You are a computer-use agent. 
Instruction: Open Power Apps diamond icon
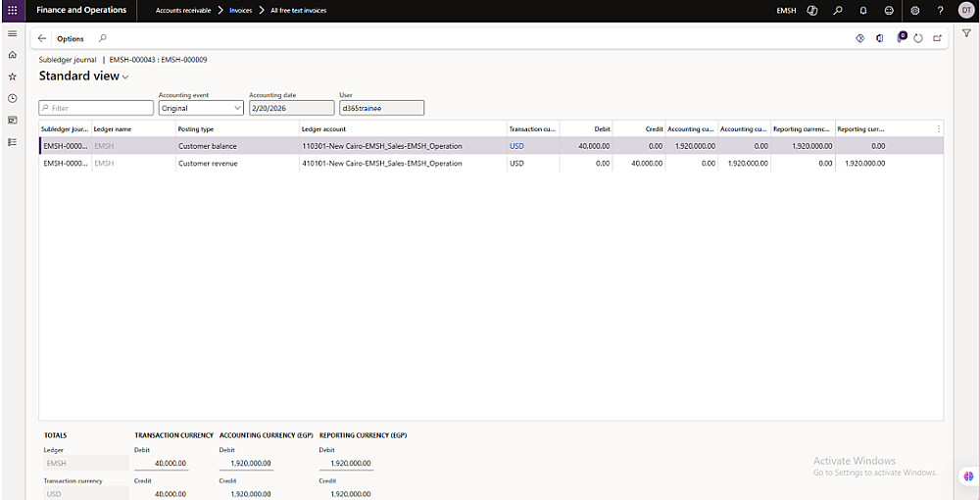[x=859, y=38]
